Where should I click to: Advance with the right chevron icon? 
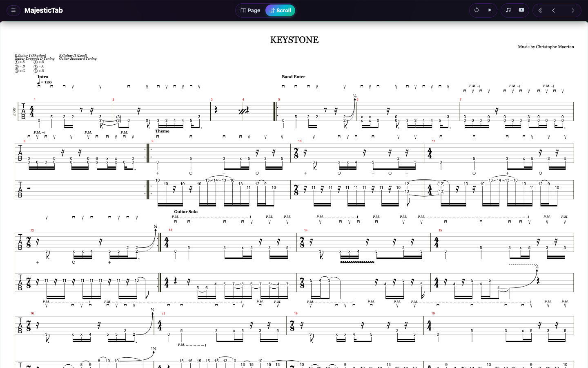[573, 10]
